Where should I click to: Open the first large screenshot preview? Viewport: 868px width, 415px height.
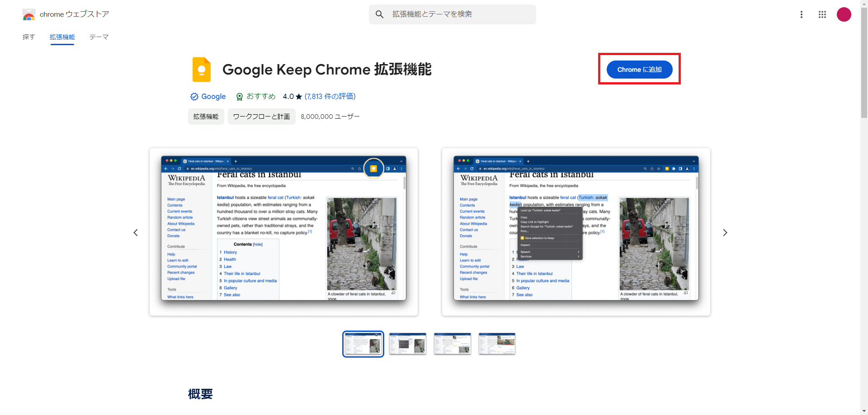click(x=283, y=232)
